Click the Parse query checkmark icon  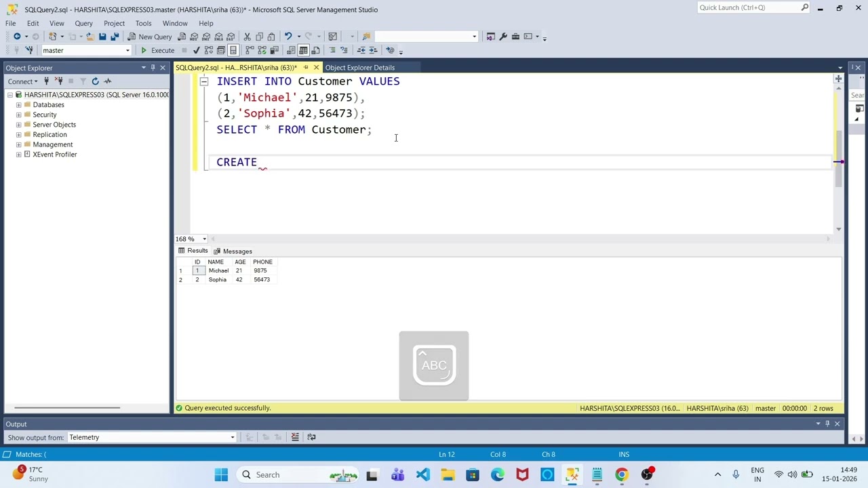click(197, 50)
